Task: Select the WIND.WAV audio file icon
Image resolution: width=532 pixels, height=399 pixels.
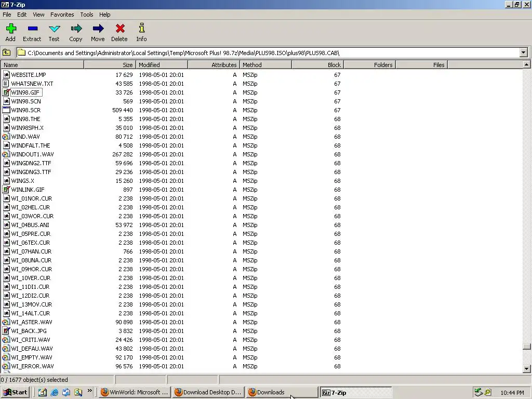Action: 6,137
